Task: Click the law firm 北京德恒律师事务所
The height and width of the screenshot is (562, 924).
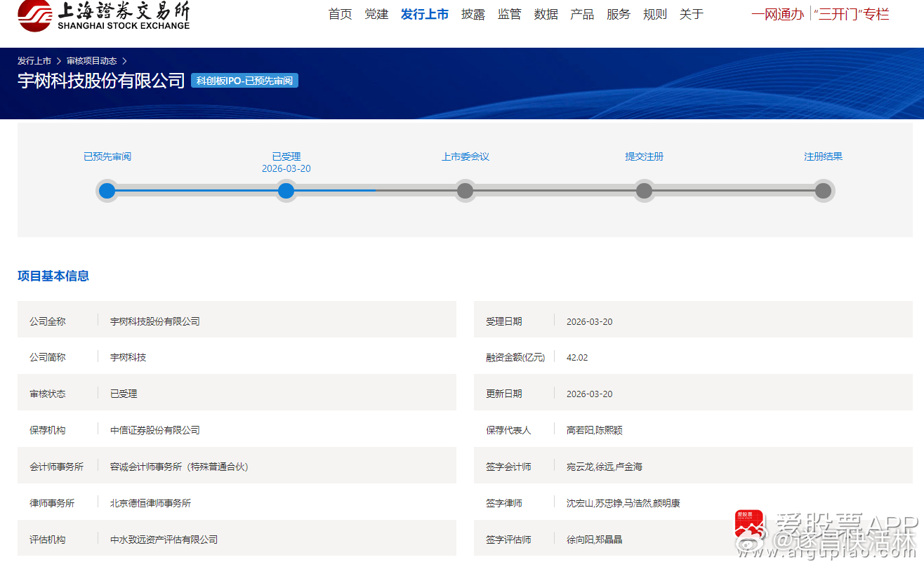Action: pyautogui.click(x=150, y=503)
